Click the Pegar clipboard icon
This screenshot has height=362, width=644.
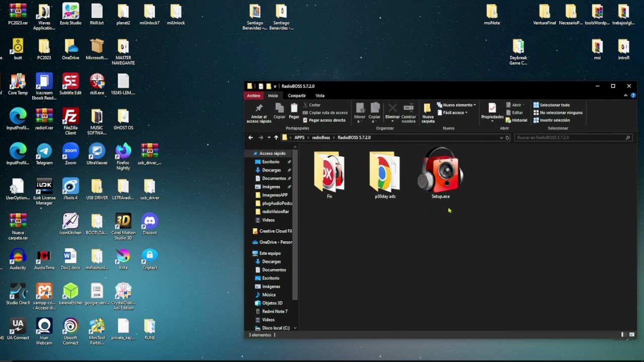click(x=294, y=111)
